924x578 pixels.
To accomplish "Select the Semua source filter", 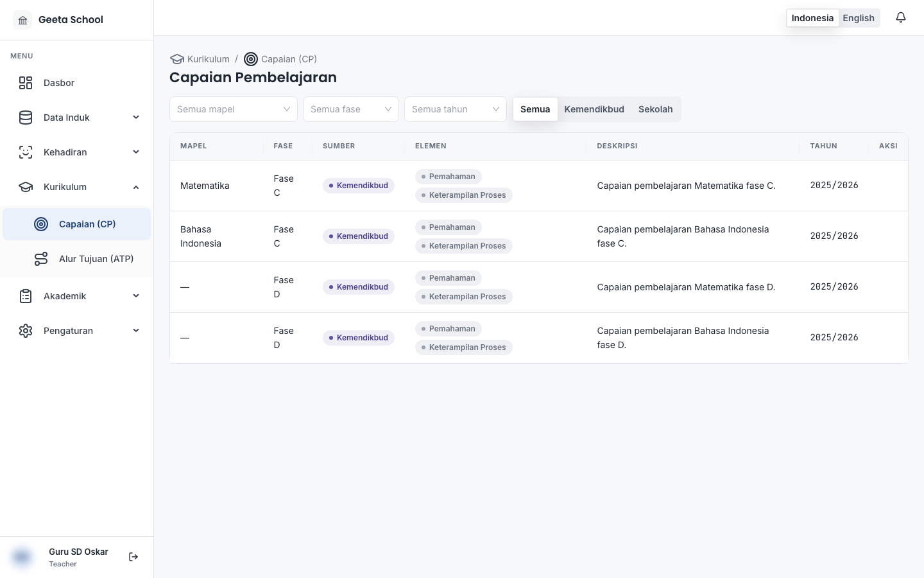I will (535, 109).
